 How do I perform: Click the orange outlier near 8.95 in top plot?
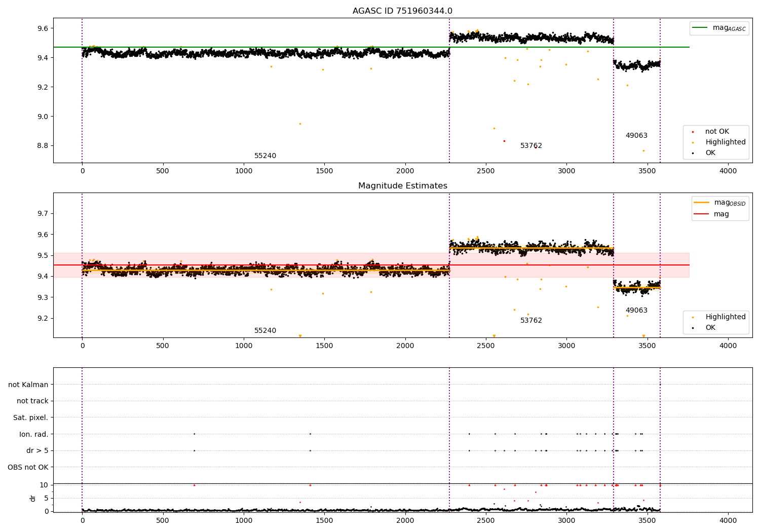pos(300,124)
